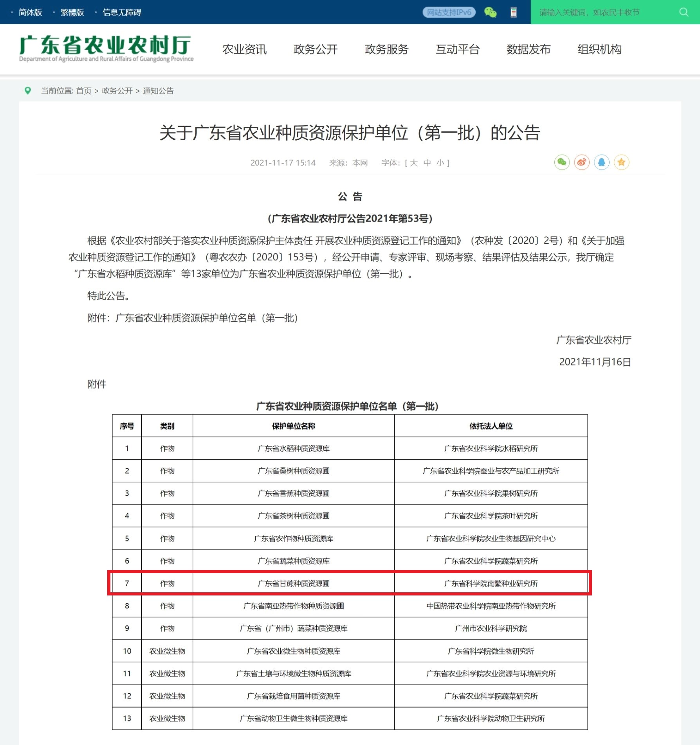The height and width of the screenshot is (745, 700).
Task: Click cell 广东省水稻种质资源库
Action: point(294,448)
